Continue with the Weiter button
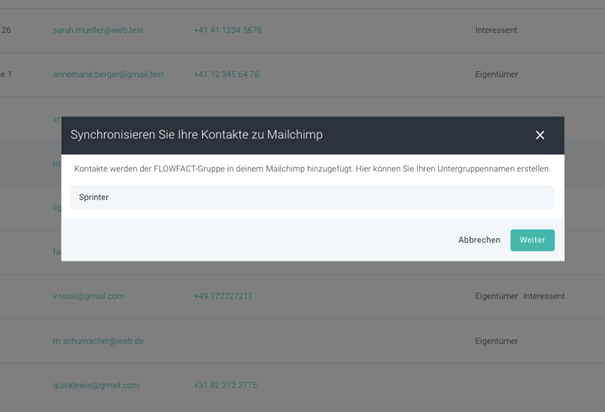Image resolution: width=605 pixels, height=412 pixels. click(x=532, y=240)
